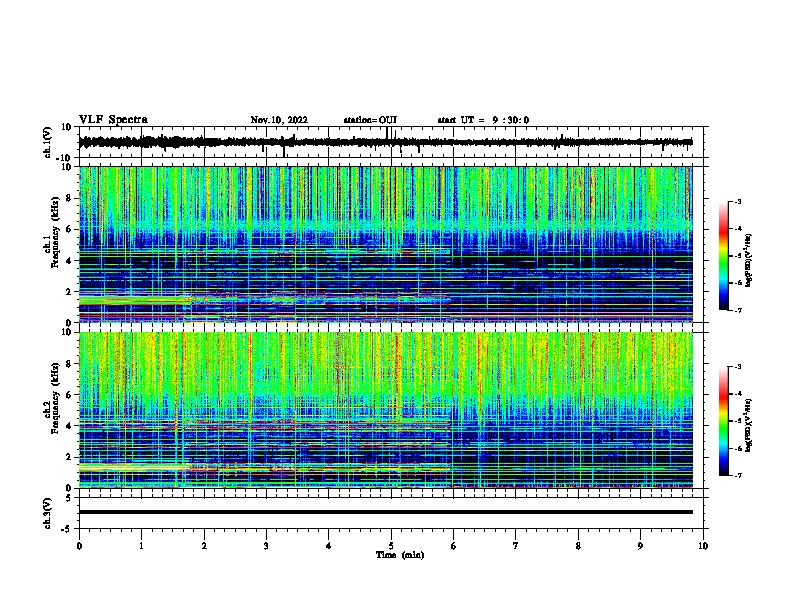Click the ch.2 spectrogram color scale bar
The image size is (792, 612).
point(724,421)
